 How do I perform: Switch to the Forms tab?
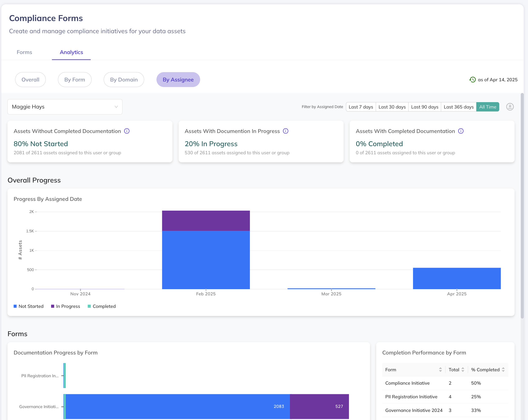tap(24, 52)
